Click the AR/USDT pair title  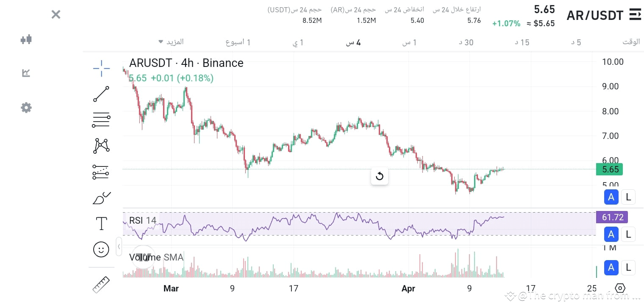pyautogui.click(x=595, y=15)
